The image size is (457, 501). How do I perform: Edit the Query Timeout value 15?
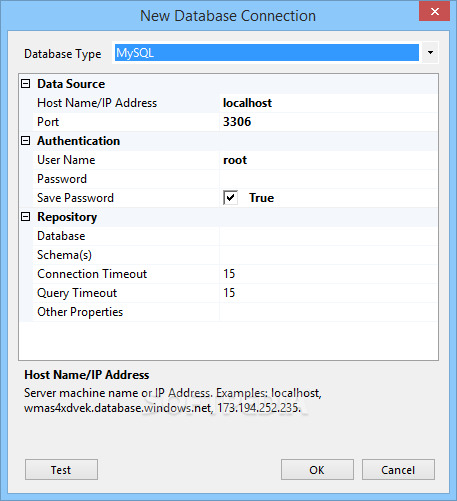click(x=328, y=293)
